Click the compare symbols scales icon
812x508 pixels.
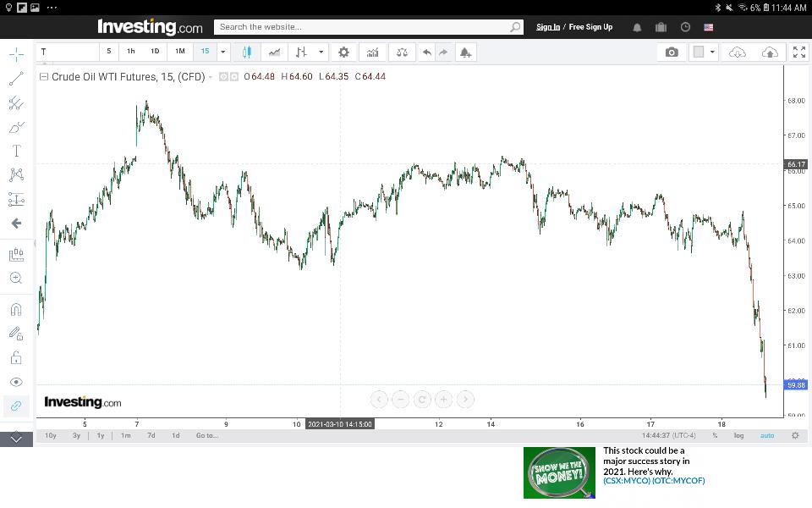402,52
